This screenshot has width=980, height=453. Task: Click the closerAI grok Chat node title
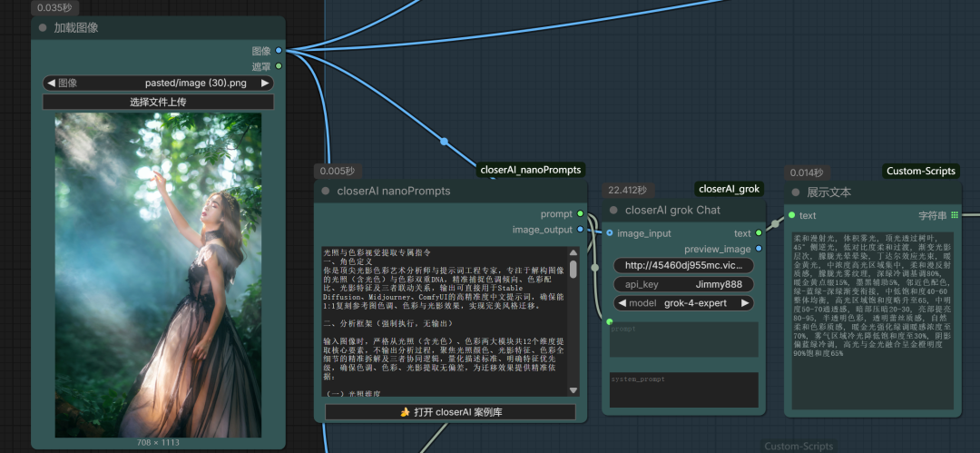672,211
